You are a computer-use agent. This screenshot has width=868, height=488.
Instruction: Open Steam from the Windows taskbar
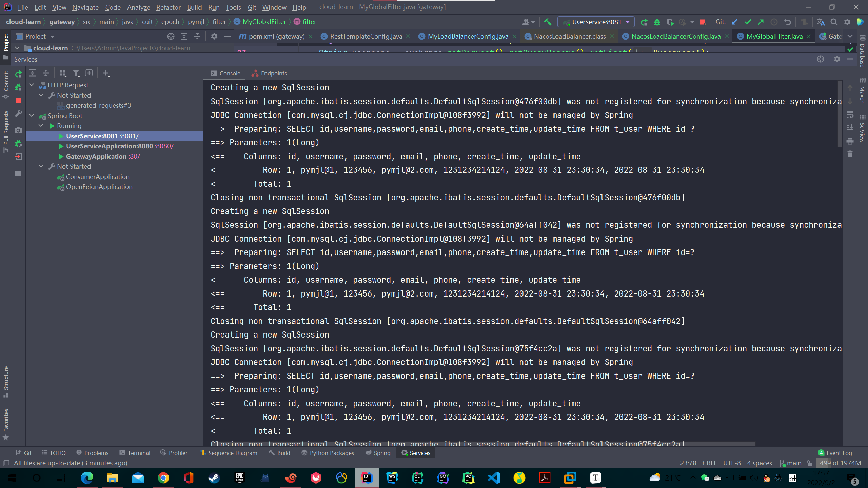[x=214, y=478]
